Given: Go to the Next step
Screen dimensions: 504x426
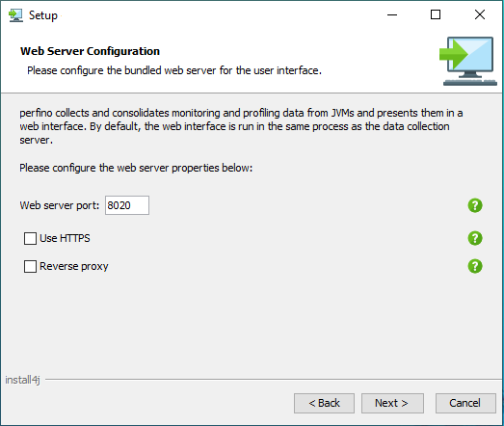Looking at the screenshot, I should point(392,403).
